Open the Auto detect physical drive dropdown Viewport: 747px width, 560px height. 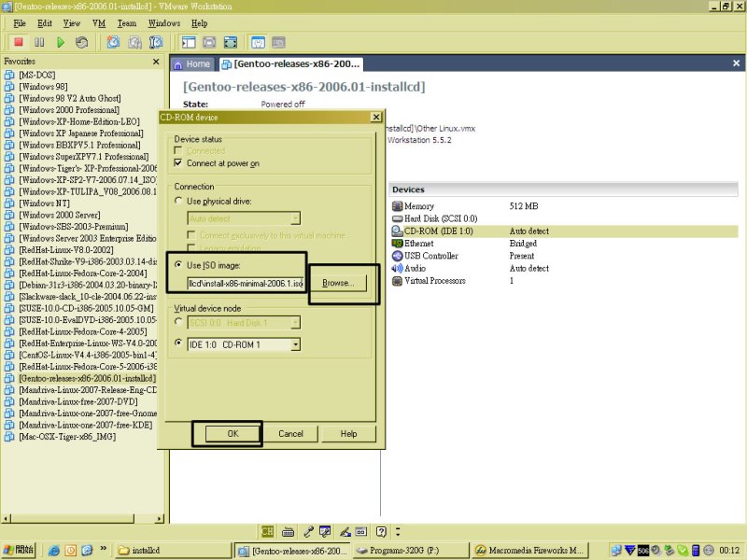click(295, 218)
